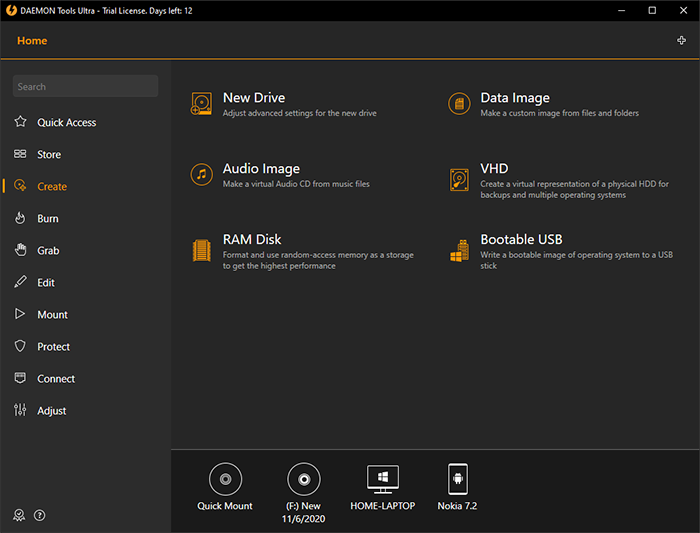This screenshot has height=533, width=700.
Task: Click the Connect label in sidebar
Action: click(x=56, y=379)
